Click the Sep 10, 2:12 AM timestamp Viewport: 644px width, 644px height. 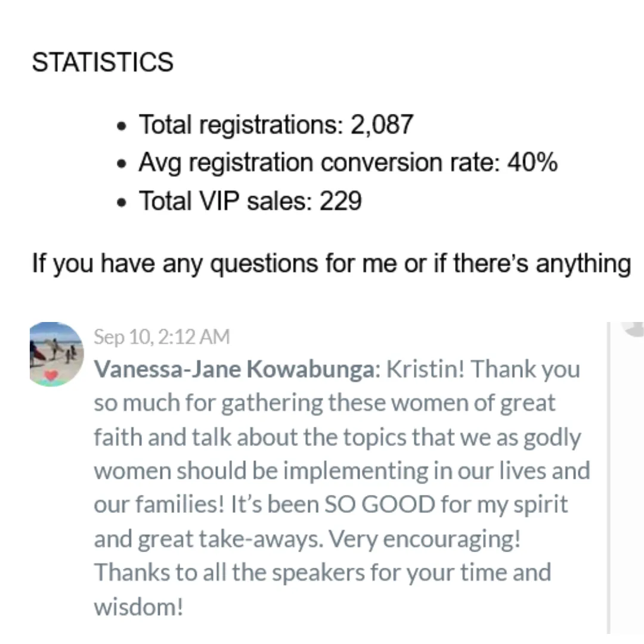[161, 337]
